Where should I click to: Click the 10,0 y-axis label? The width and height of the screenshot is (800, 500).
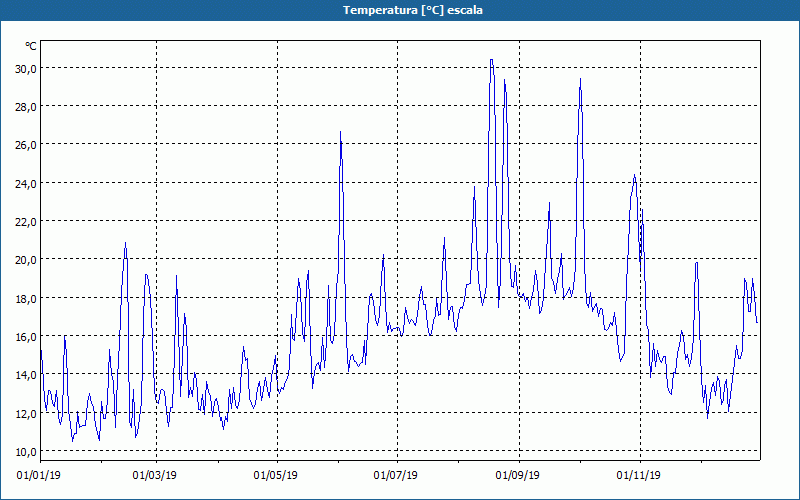(26, 452)
